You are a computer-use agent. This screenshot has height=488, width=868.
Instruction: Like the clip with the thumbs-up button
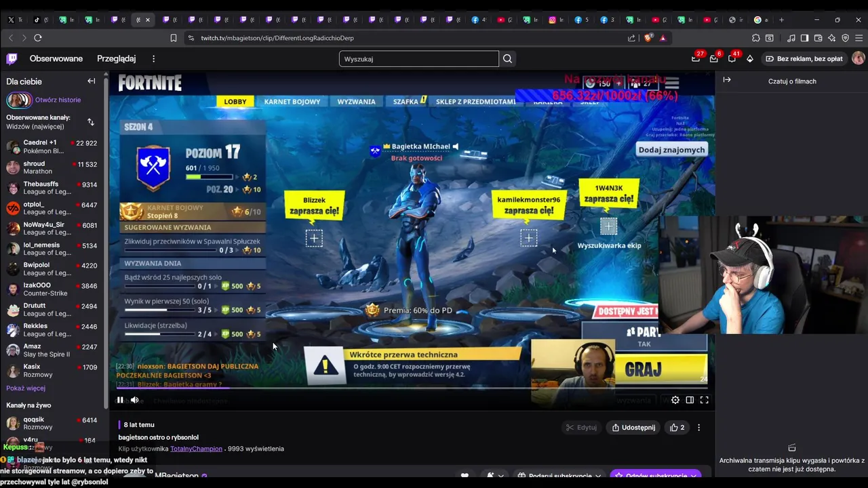[677, 428]
